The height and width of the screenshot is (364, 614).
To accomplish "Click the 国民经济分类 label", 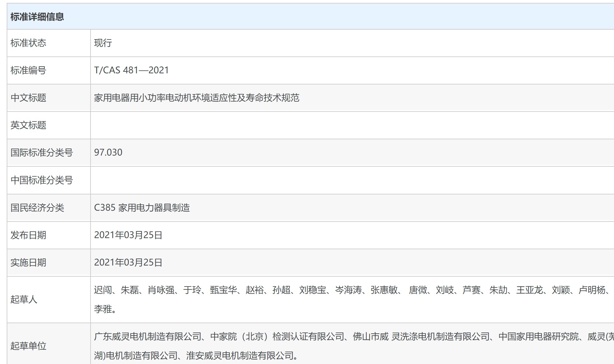I will pyautogui.click(x=37, y=208).
